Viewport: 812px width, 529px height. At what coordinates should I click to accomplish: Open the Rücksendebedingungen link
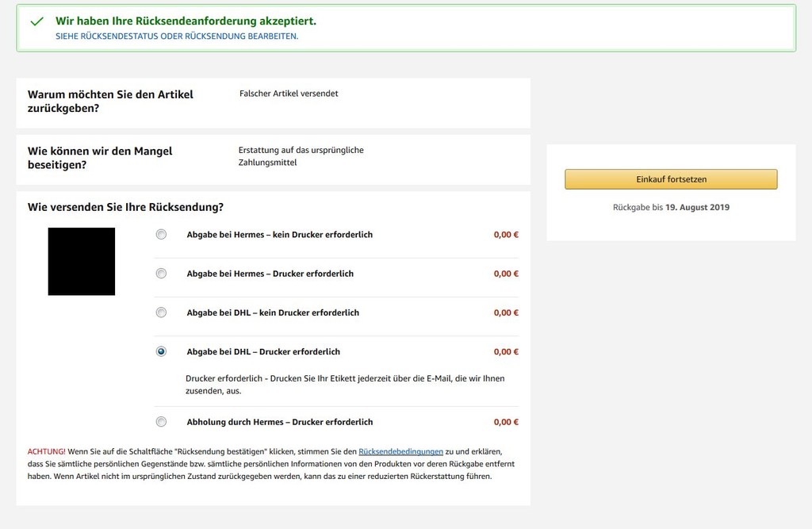[x=400, y=452]
